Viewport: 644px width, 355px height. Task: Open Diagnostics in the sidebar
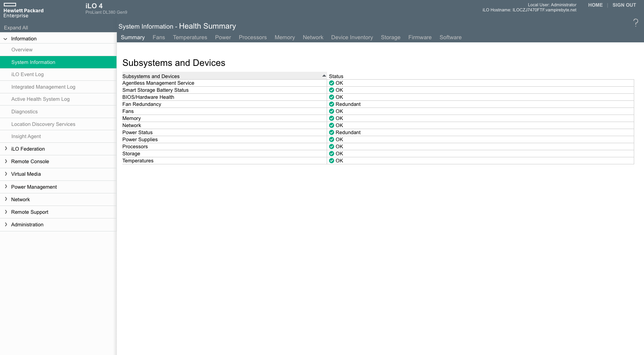58,112
